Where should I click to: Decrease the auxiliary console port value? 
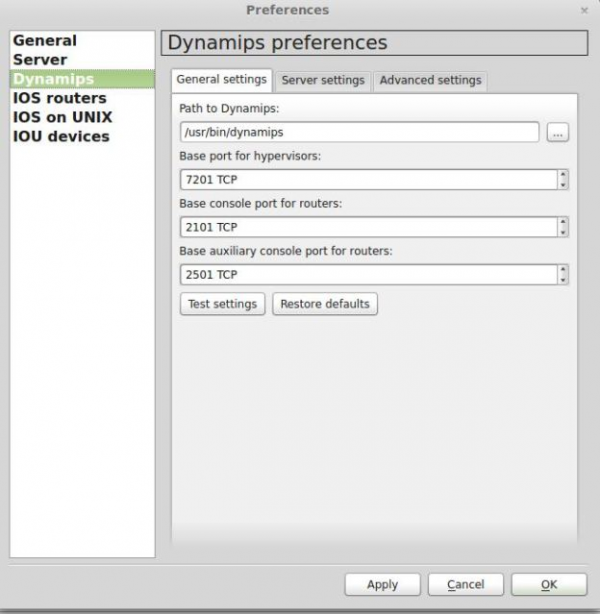[x=563, y=280]
